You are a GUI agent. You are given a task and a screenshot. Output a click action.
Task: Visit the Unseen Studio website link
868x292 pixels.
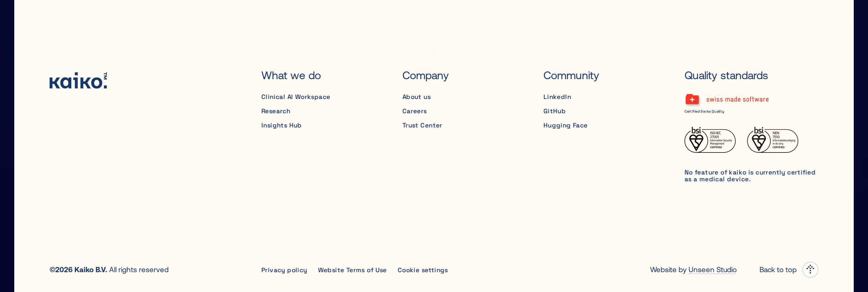(x=712, y=270)
